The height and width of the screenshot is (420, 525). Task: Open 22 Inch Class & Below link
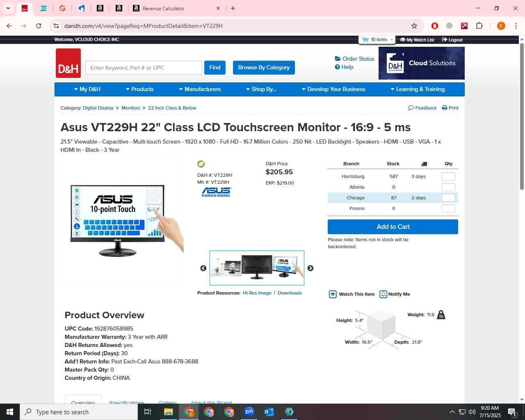point(172,108)
